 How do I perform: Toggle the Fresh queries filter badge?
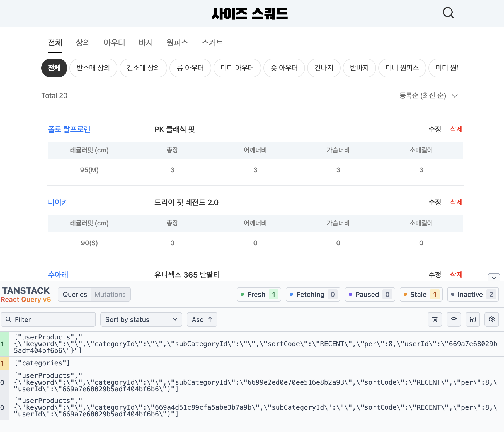pos(258,294)
